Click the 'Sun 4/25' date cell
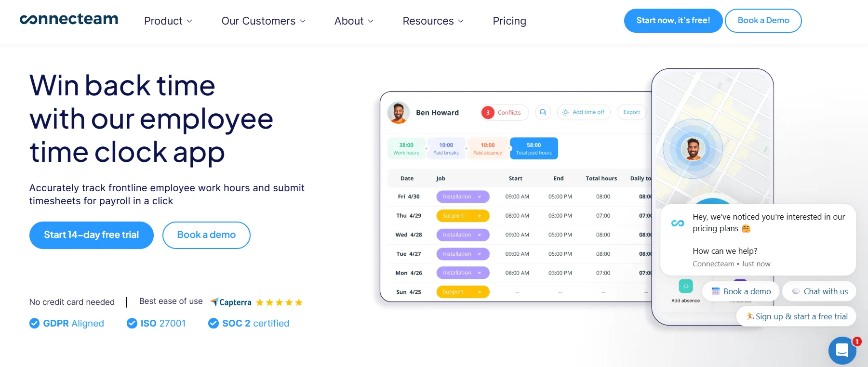The width and height of the screenshot is (868, 367). tap(409, 292)
